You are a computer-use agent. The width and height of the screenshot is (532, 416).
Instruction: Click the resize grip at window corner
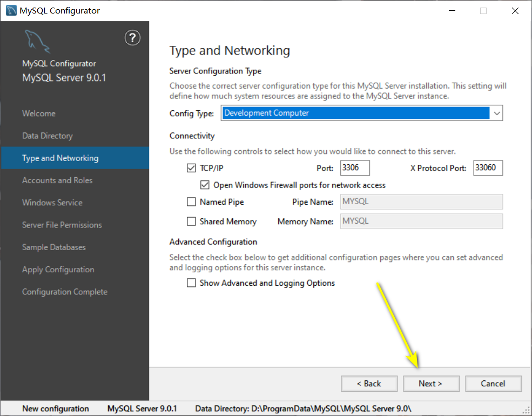tap(526, 410)
